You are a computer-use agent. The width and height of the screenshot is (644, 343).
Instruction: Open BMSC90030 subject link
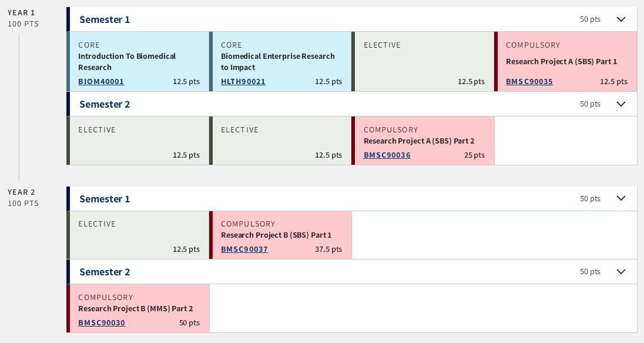102,323
